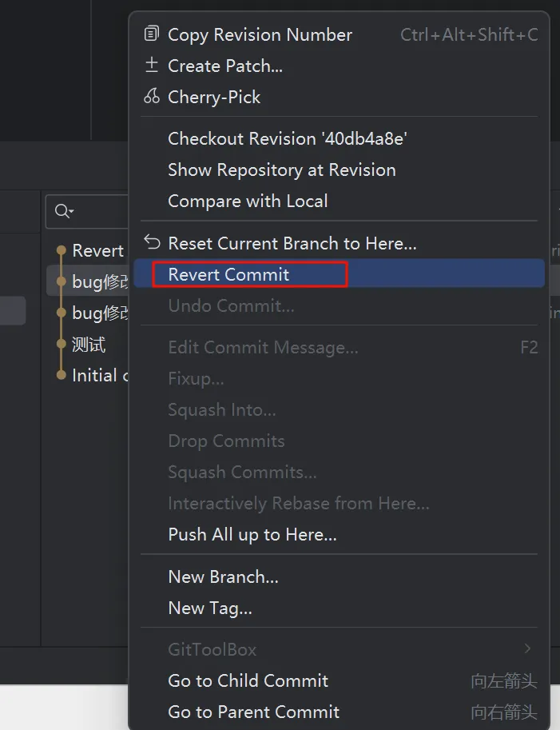The width and height of the screenshot is (560, 730).
Task: Click the Cherry-Pick cherries icon
Action: (x=151, y=97)
